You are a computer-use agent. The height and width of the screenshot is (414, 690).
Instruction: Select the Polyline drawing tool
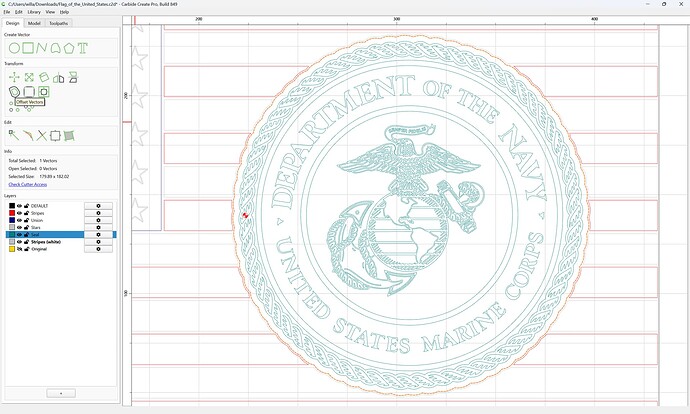tap(41, 48)
